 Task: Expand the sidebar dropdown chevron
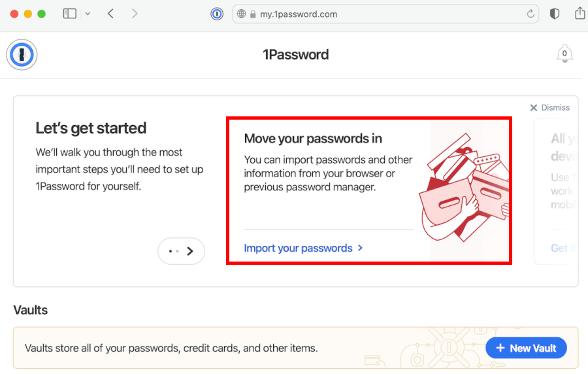coord(88,14)
